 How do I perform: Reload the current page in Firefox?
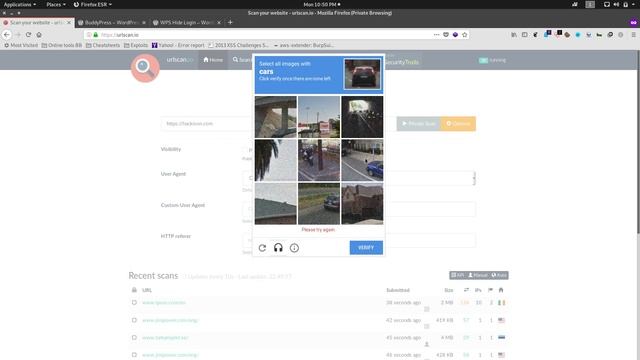[28, 35]
